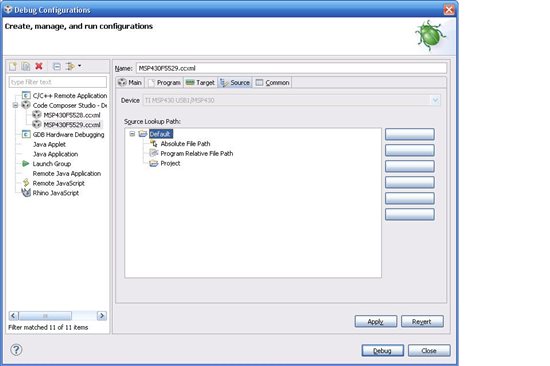Click the Default folder icon
Screen dimensions: 550x366
143,134
